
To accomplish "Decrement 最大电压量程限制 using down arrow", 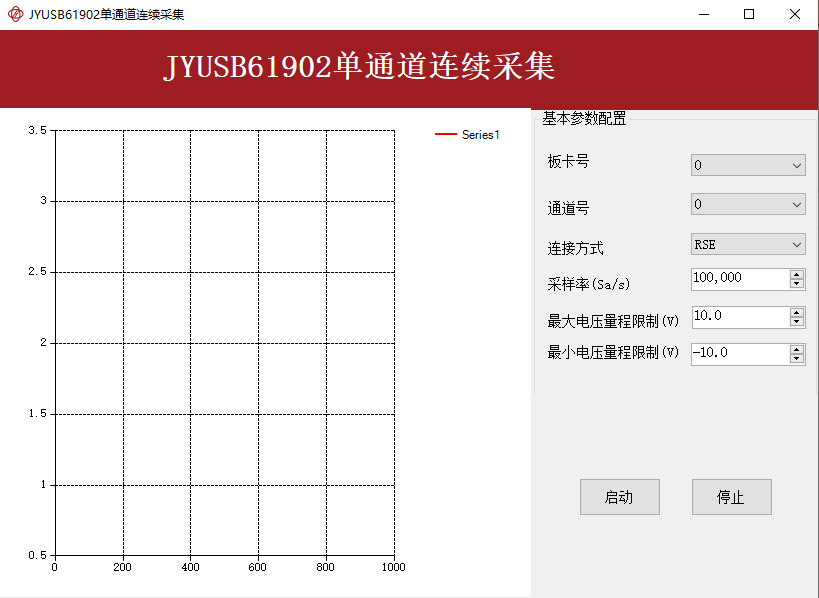I will (797, 322).
